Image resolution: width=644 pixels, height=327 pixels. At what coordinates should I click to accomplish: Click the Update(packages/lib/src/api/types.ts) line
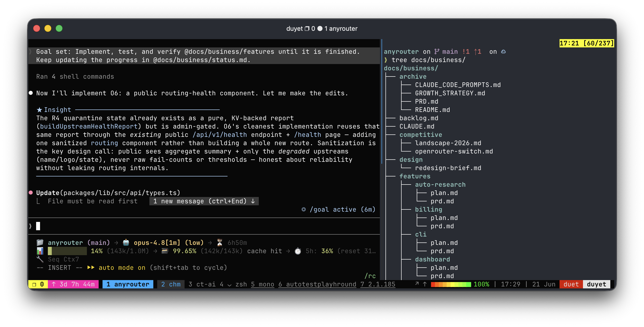coord(108,192)
